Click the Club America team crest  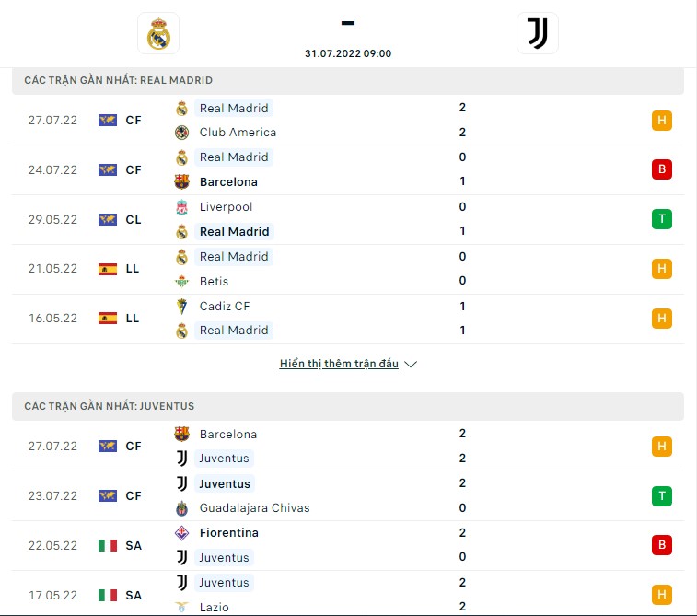point(181,133)
